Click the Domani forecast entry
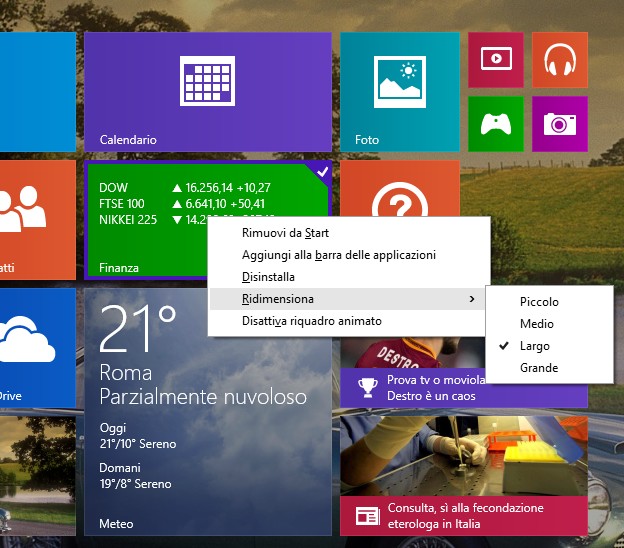The image size is (624, 548). pyautogui.click(x=135, y=476)
